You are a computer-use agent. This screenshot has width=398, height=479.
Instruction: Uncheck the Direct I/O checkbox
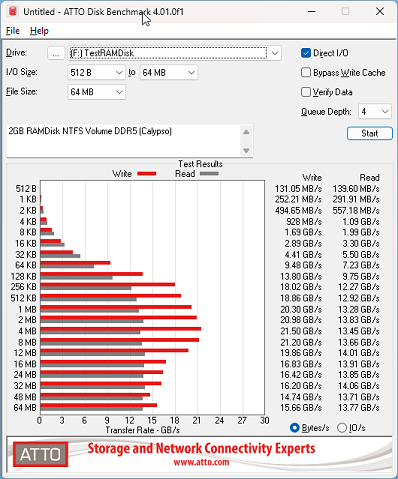[306, 53]
